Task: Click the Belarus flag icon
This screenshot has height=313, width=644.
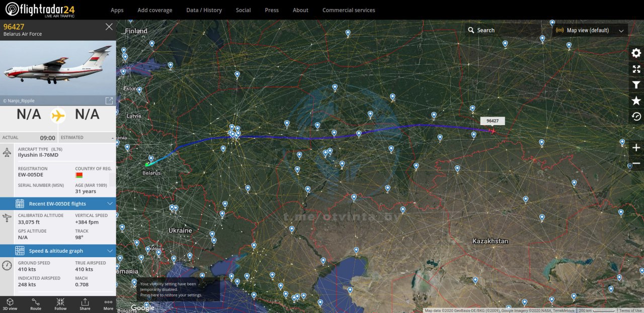Action: (79, 175)
